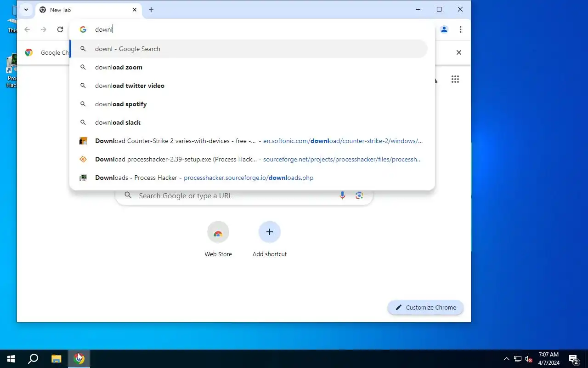Screen dimensions: 588x368
Task: Open 'Downloads - Process Hacker' suggestion
Action: point(249,178)
